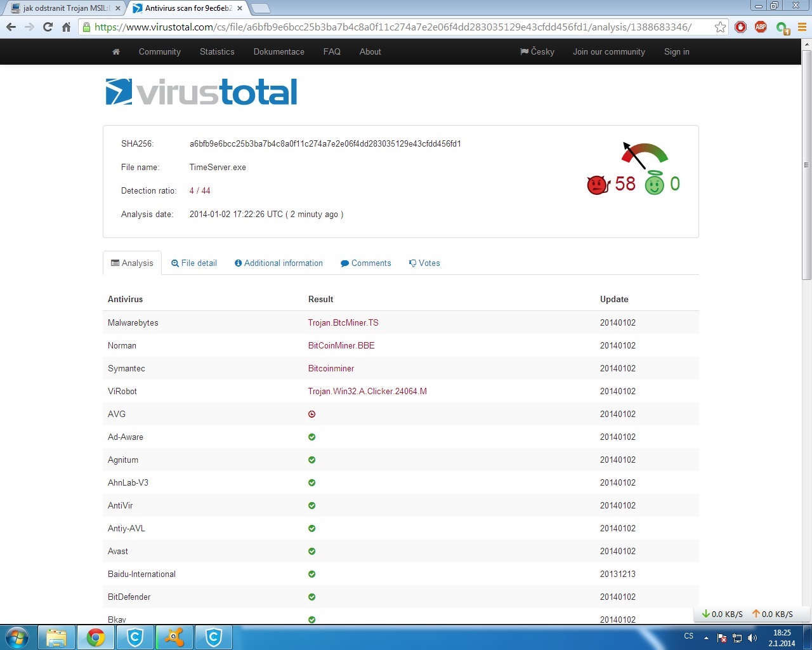This screenshot has height=650, width=812.
Task: Open the Additional information tab
Action: click(x=278, y=263)
